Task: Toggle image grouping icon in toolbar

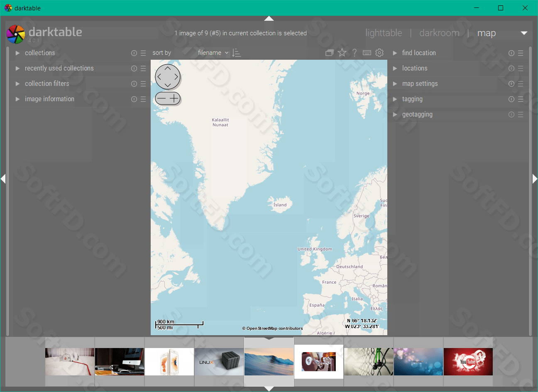Action: coord(330,53)
